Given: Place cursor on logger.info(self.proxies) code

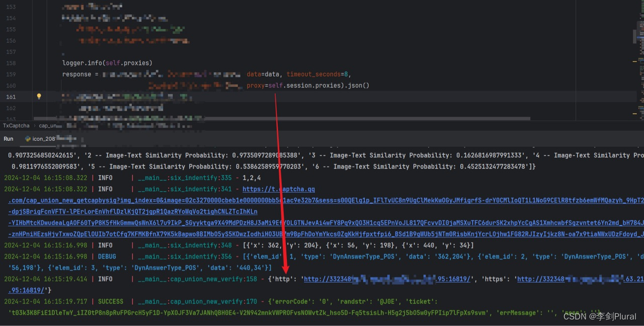Looking at the screenshot, I should point(107,63).
